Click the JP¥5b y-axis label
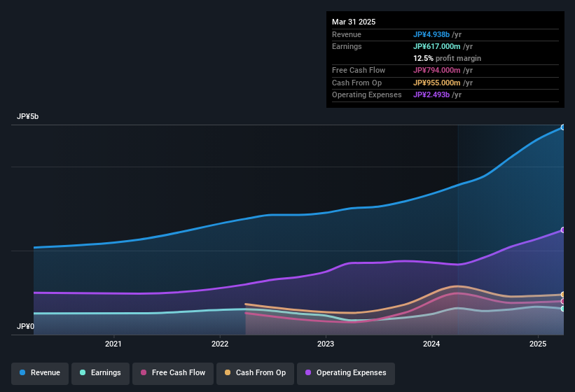The image size is (575, 392). click(x=27, y=116)
